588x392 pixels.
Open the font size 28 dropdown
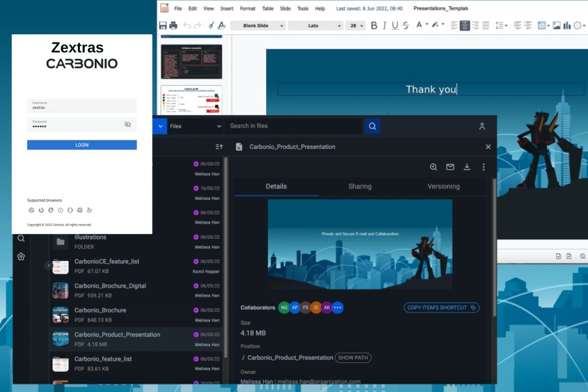pos(355,26)
